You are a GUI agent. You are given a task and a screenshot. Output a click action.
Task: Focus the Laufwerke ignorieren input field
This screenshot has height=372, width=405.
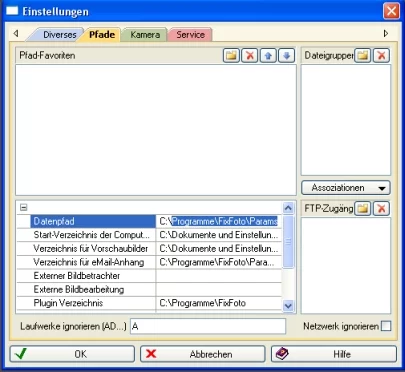point(208,326)
